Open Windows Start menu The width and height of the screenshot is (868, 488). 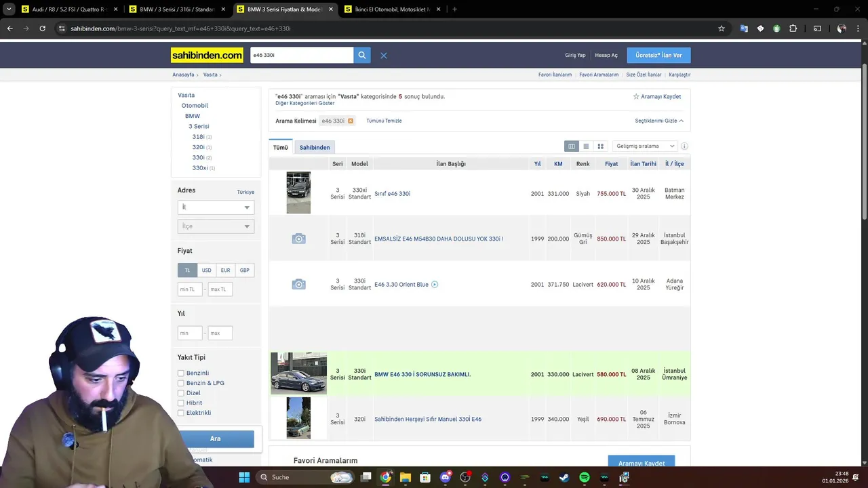pyautogui.click(x=244, y=477)
